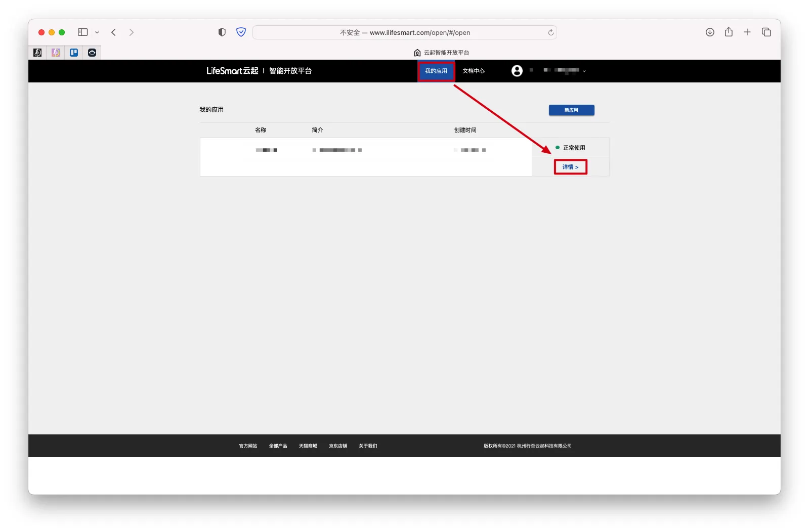Open the 官方网站 footer link
Screen dimensions: 809x532
coord(248,446)
